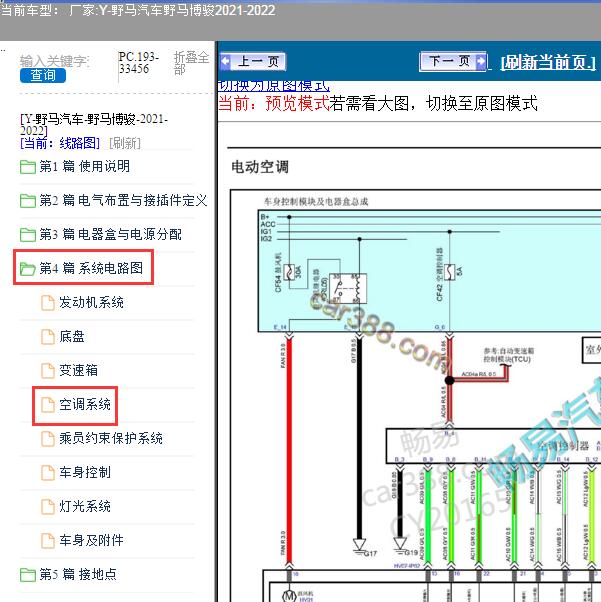Screen dimensions: 601x602
Task: Select 第4篇 系统电路图 chapter
Action: click(91, 268)
